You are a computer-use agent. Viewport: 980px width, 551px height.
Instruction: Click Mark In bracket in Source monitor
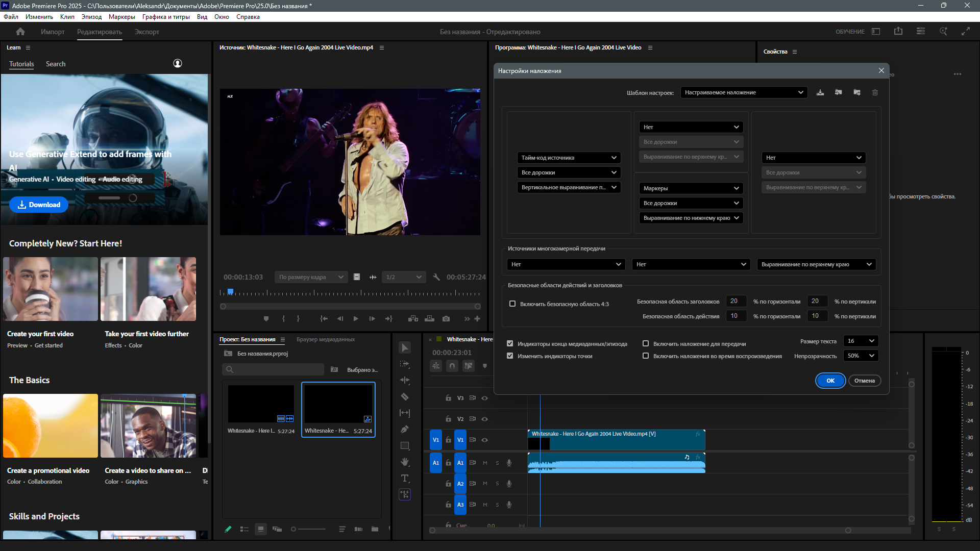click(x=283, y=319)
